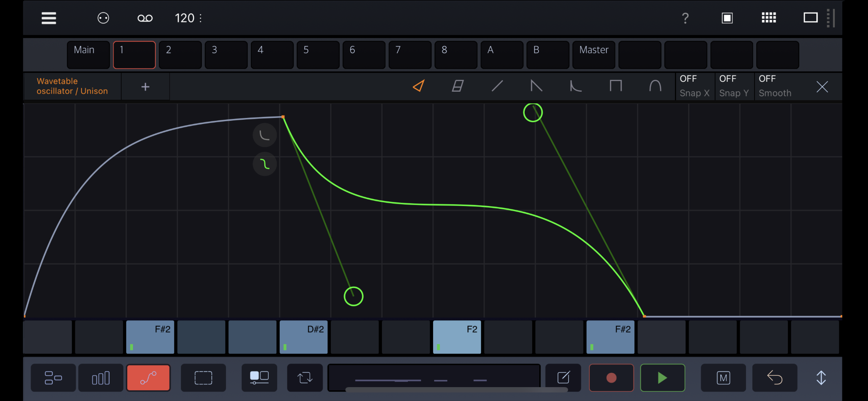Switch to the Master tab
This screenshot has width=868, height=401.
point(594,55)
